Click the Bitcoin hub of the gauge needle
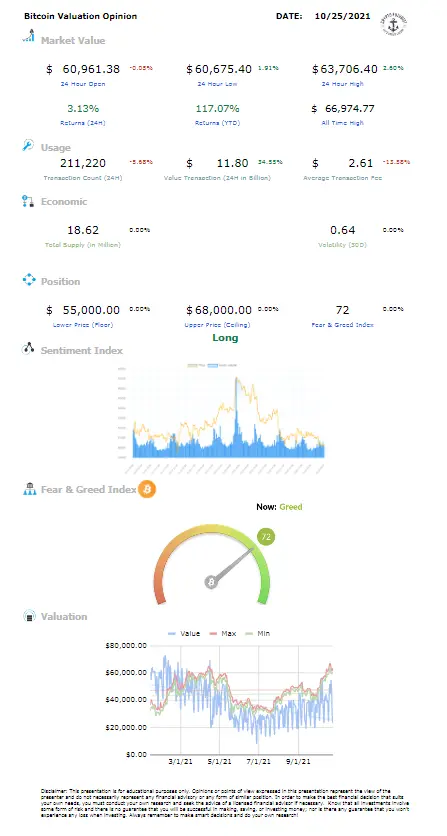The width and height of the screenshot is (447, 836). pyautogui.click(x=211, y=582)
